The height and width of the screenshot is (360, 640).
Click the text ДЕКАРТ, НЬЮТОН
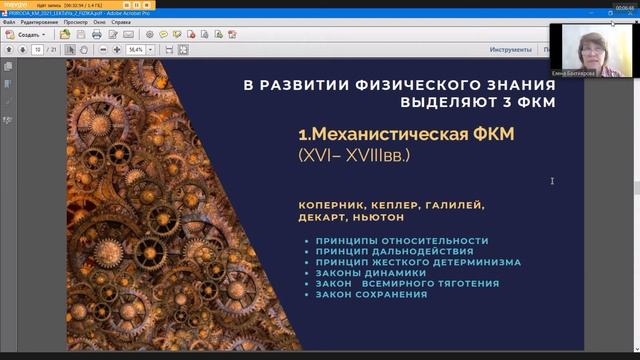351,218
